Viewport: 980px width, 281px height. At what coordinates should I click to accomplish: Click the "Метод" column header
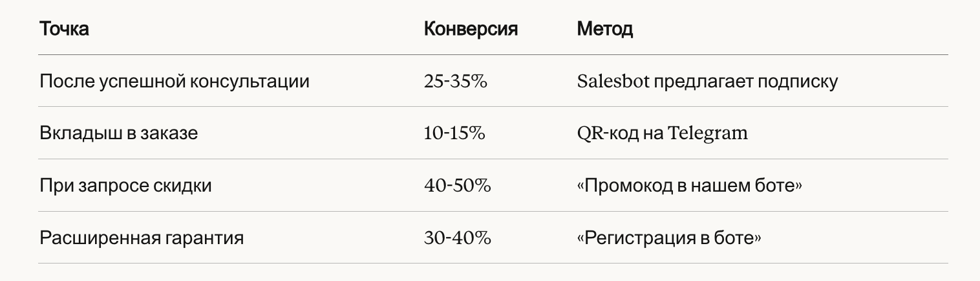click(604, 29)
